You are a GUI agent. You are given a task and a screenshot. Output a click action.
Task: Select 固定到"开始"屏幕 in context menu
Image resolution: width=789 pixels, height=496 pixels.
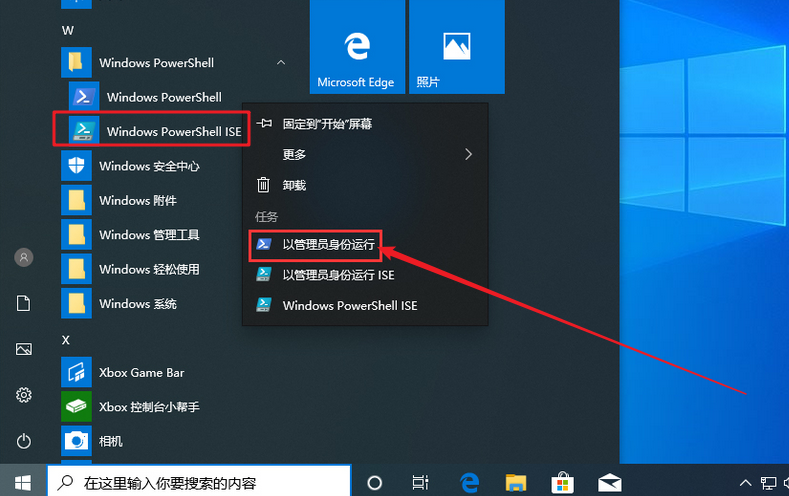pos(365,124)
